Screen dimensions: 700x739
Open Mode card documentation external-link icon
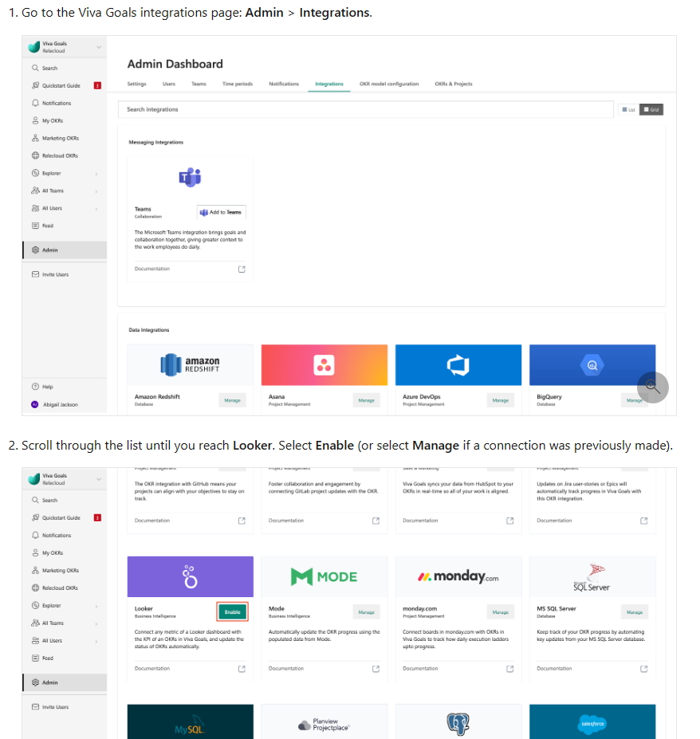point(376,669)
